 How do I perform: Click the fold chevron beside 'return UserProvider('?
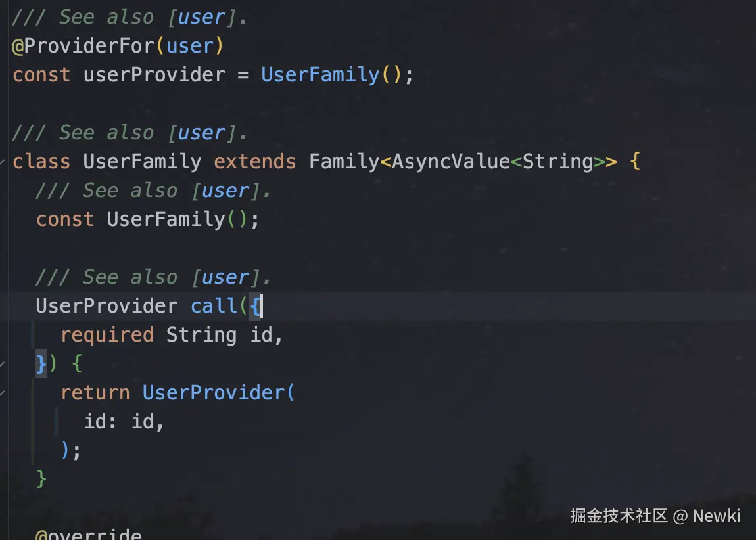click(3, 393)
